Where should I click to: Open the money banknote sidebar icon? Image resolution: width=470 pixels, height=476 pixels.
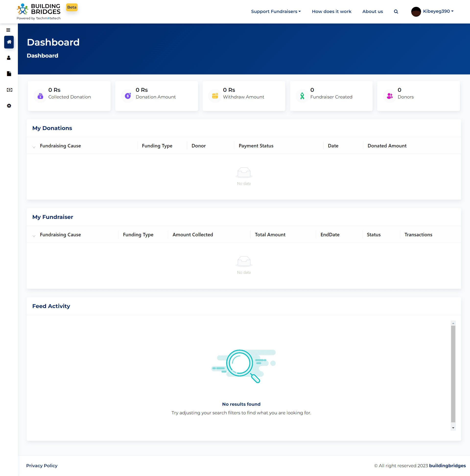(x=9, y=90)
